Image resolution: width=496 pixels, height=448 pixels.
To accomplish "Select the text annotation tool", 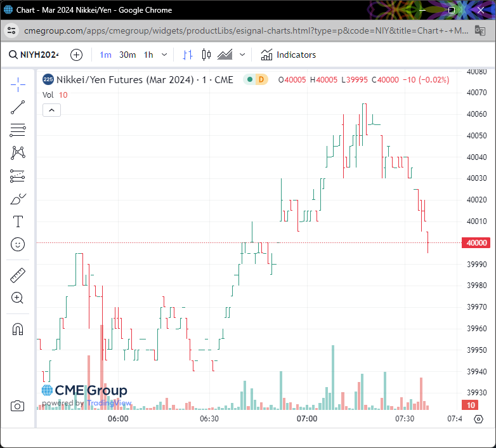I will pyautogui.click(x=18, y=221).
